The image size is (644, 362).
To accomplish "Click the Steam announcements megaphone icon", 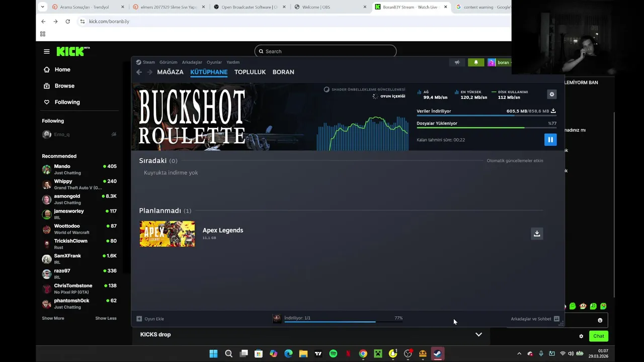I will pos(457,62).
